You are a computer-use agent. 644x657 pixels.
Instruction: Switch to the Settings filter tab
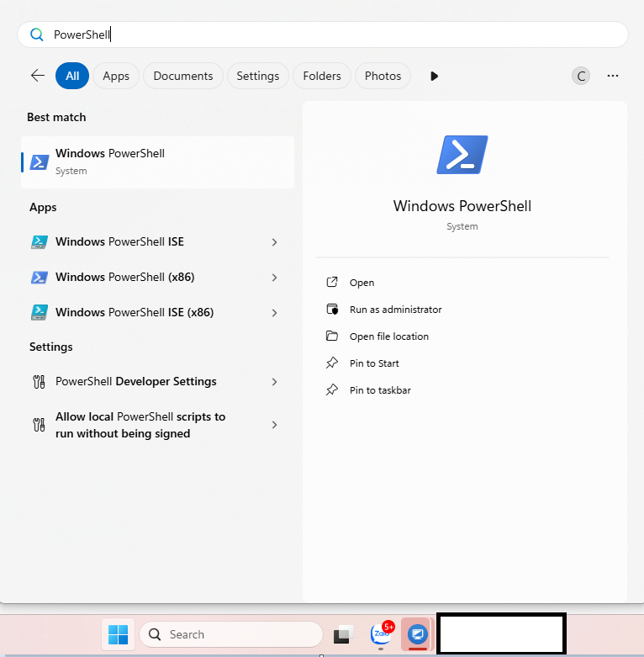click(257, 76)
